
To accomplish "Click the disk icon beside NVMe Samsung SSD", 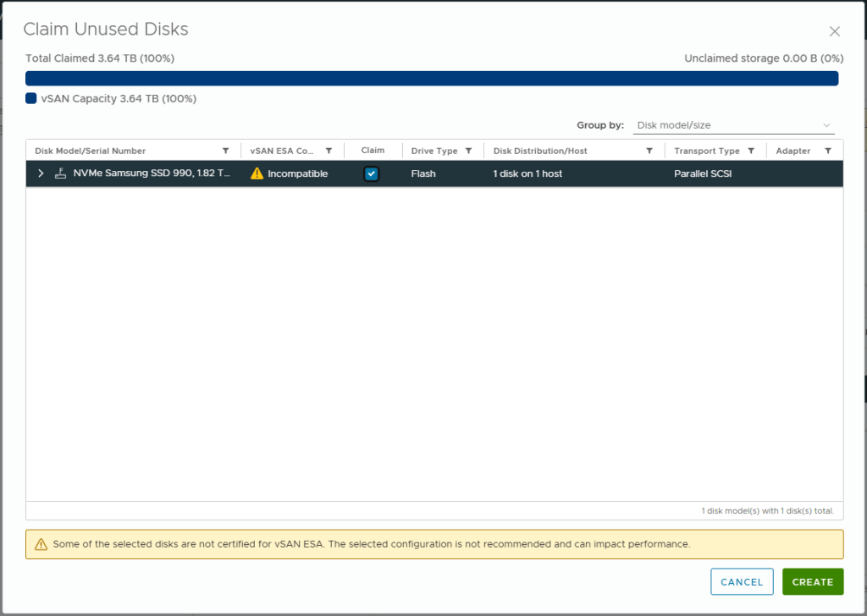I will tap(60, 173).
